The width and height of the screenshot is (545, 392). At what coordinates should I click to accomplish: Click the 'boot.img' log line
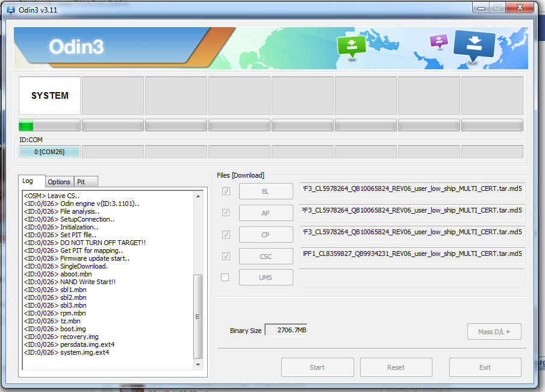tap(55, 329)
